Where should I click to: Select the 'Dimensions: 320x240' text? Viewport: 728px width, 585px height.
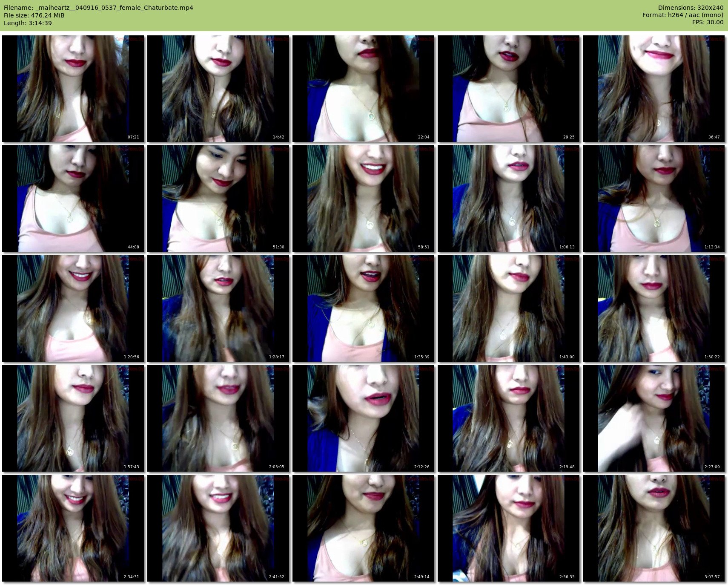691,8
